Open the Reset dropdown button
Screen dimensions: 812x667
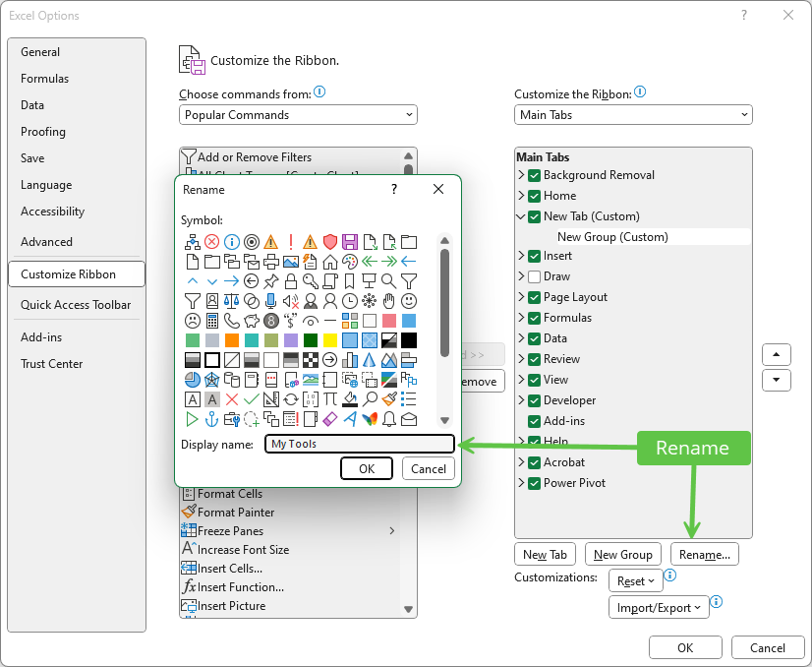click(x=635, y=581)
